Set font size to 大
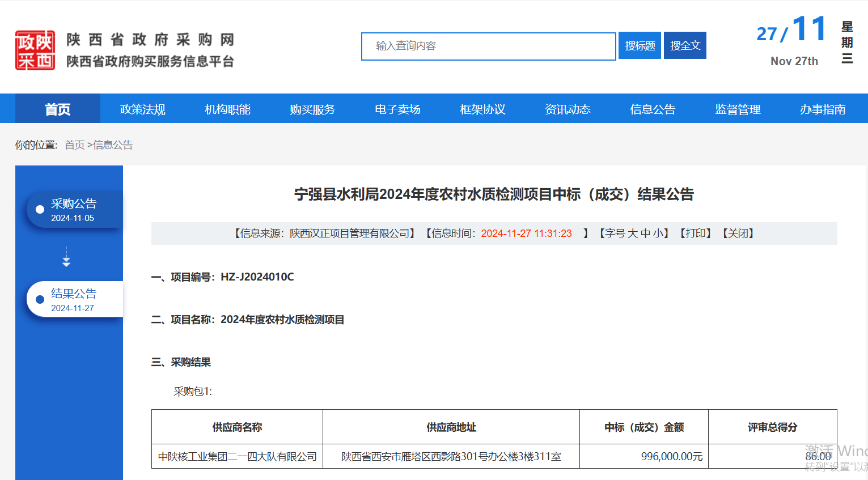Viewport: 868px width, 480px height. coord(632,233)
